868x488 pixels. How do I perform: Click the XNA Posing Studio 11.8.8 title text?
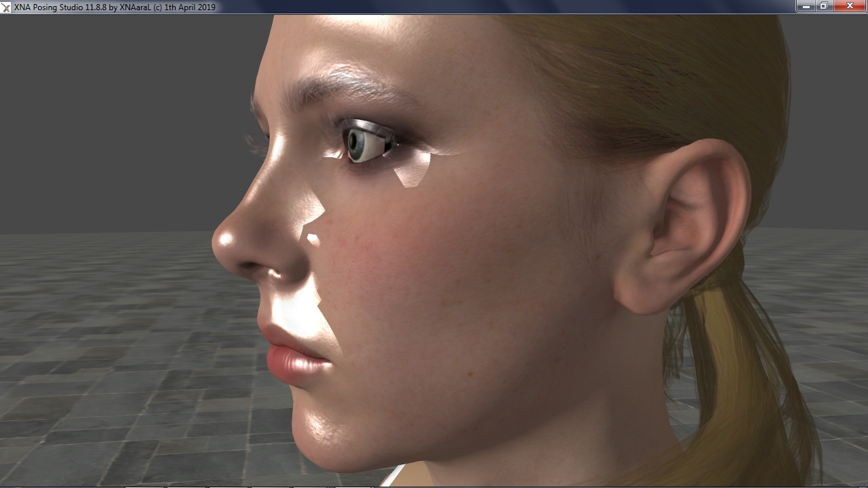point(115,7)
